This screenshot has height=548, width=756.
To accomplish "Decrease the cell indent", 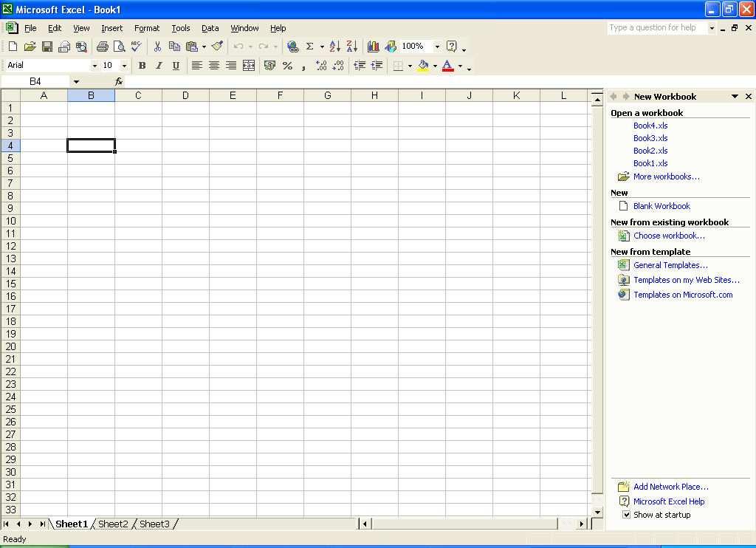I will coord(360,66).
